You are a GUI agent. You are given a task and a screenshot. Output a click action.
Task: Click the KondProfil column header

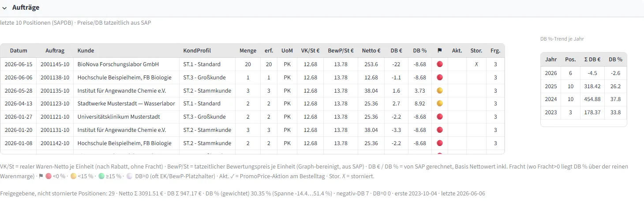tap(197, 51)
